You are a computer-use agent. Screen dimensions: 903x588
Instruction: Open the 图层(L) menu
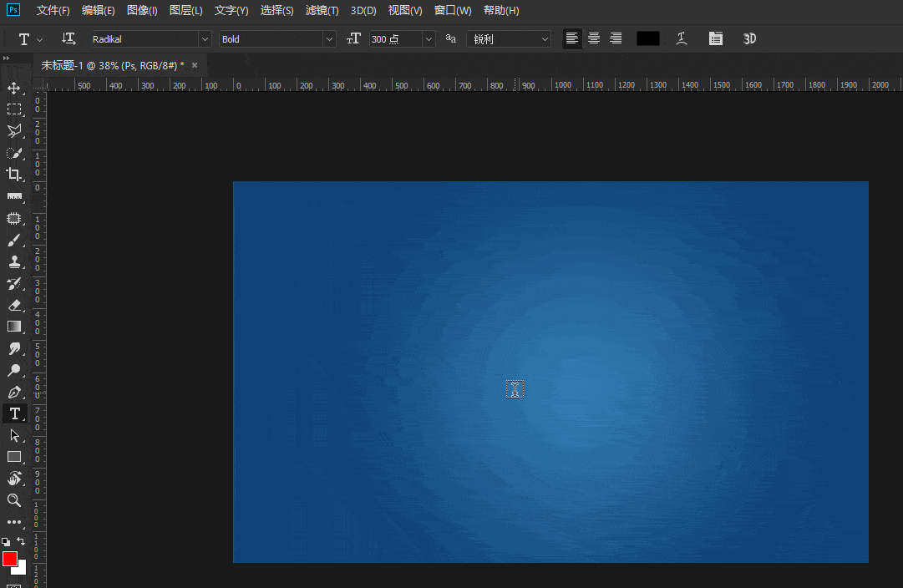185,10
